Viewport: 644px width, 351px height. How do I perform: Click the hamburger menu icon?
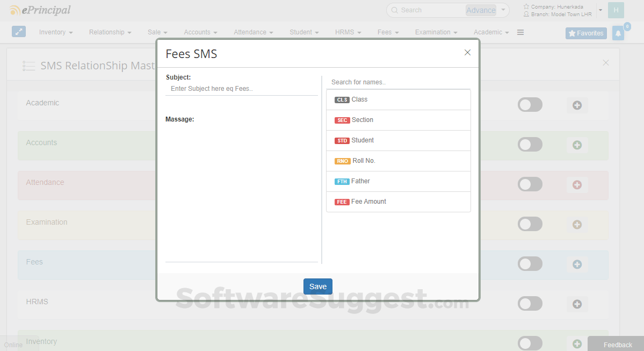tap(520, 32)
